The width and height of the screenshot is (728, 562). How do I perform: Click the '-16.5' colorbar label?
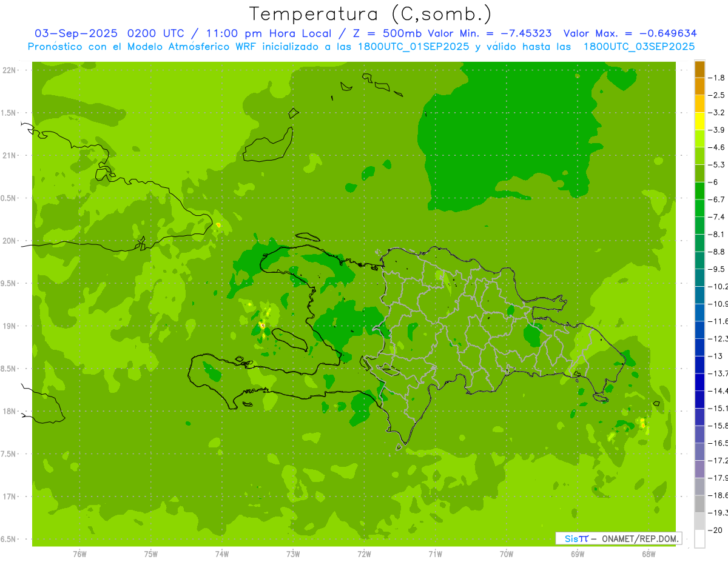(x=720, y=443)
